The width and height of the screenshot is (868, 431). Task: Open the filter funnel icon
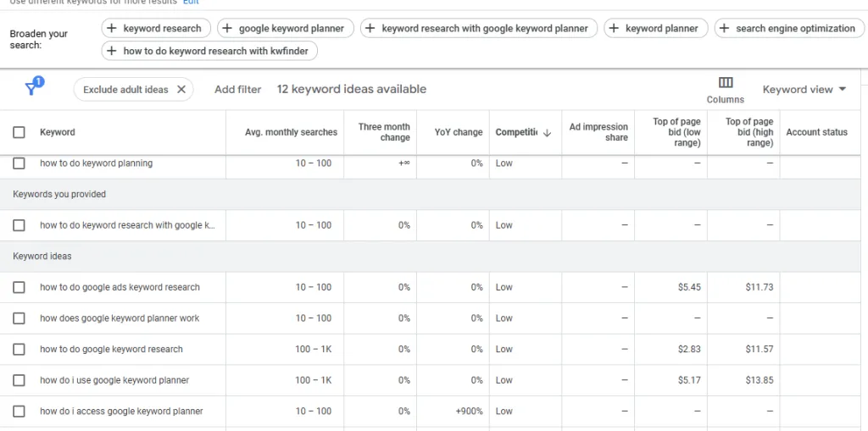click(33, 87)
